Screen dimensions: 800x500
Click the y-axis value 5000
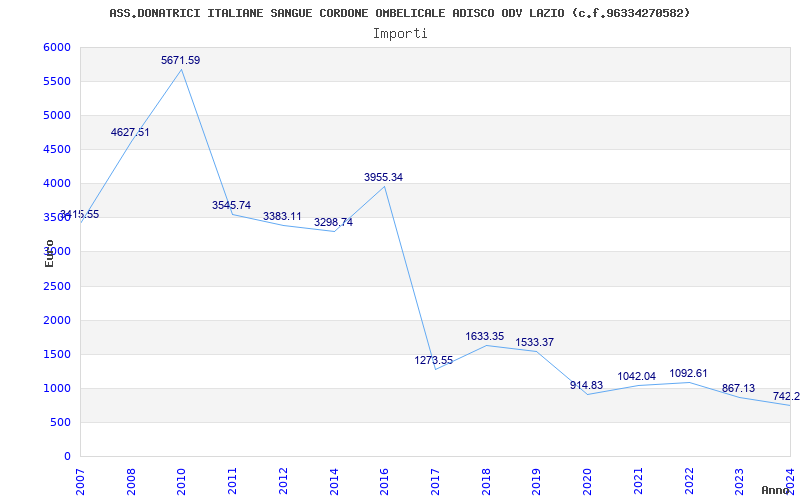point(58,115)
